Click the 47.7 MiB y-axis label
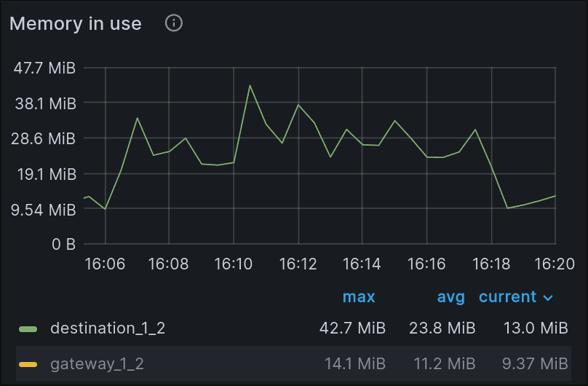Viewport: 588px width, 386px height. click(44, 68)
